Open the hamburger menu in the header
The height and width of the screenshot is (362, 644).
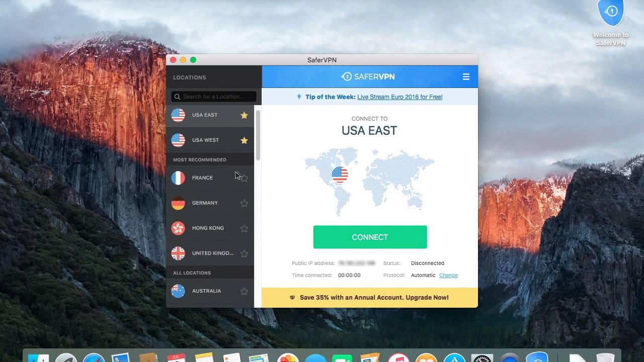[466, 77]
